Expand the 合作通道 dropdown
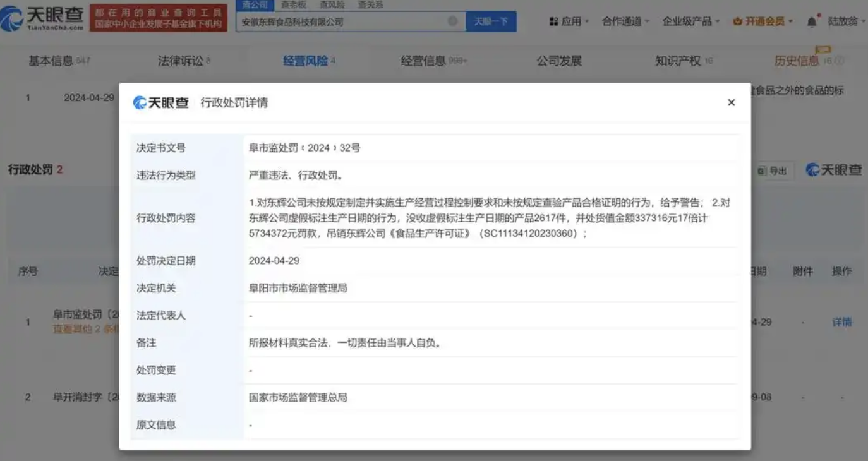The width and height of the screenshot is (868, 461). [625, 21]
